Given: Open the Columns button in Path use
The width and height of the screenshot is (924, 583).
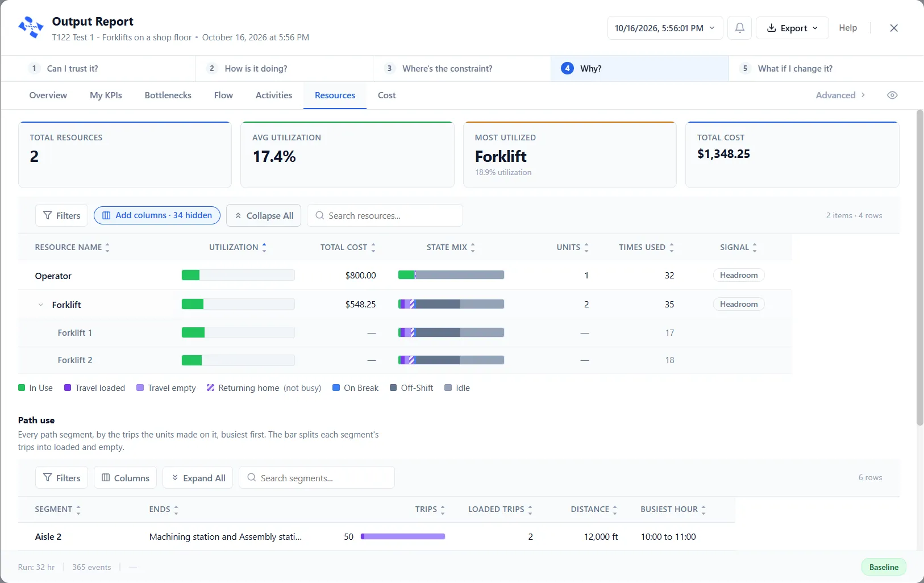Looking at the screenshot, I should point(125,478).
